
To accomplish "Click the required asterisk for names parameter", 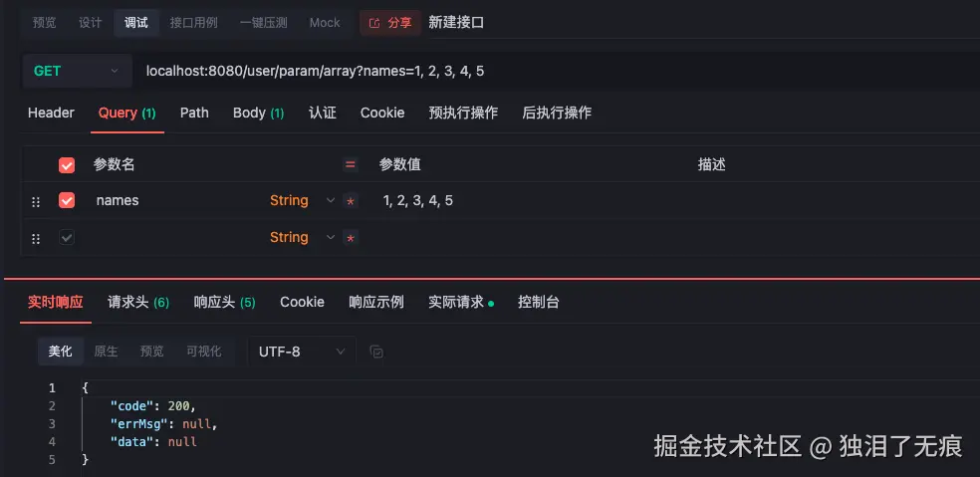I will coord(350,201).
